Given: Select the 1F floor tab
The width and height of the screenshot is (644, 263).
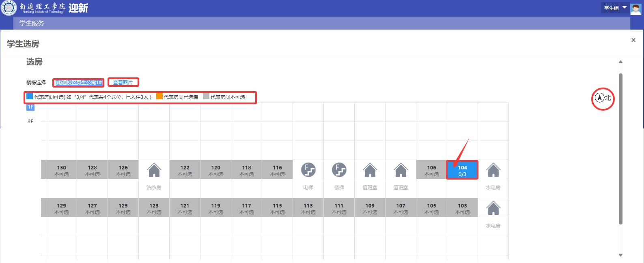Looking at the screenshot, I should pos(30,107).
